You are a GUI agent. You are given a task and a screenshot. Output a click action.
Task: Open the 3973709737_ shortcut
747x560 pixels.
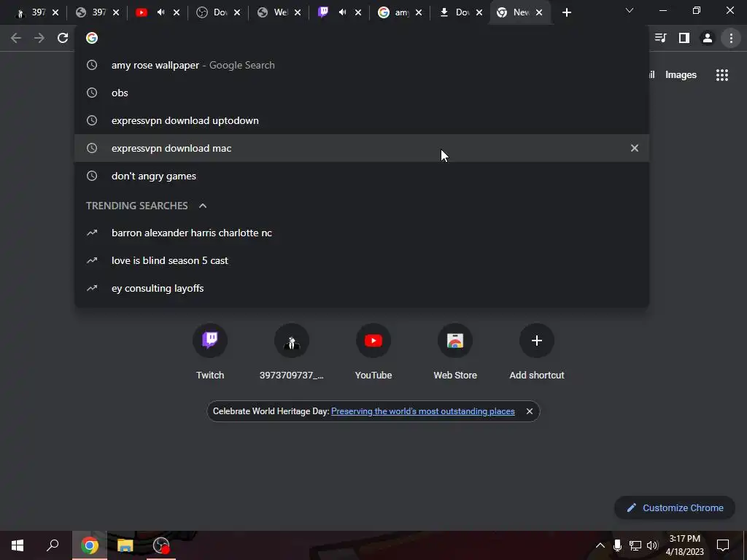coord(292,352)
